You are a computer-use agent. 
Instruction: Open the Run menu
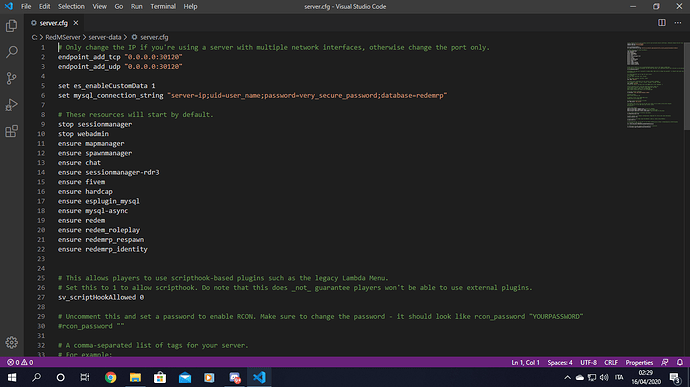click(x=136, y=6)
